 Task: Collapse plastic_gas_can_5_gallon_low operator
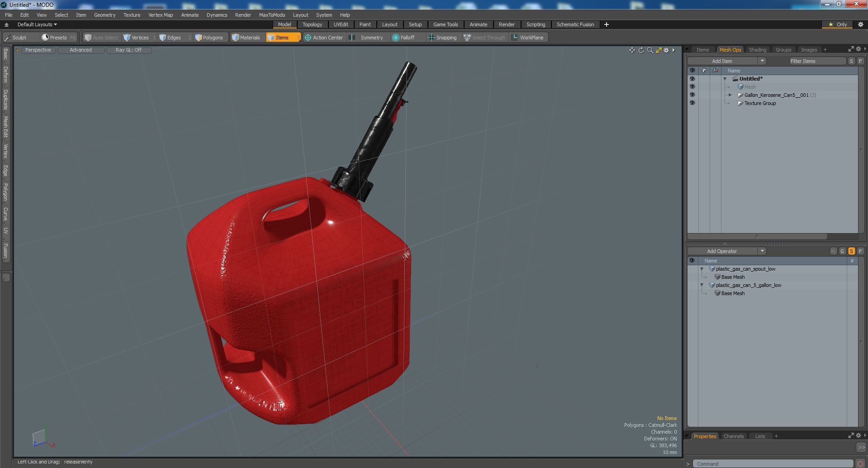[x=702, y=285]
